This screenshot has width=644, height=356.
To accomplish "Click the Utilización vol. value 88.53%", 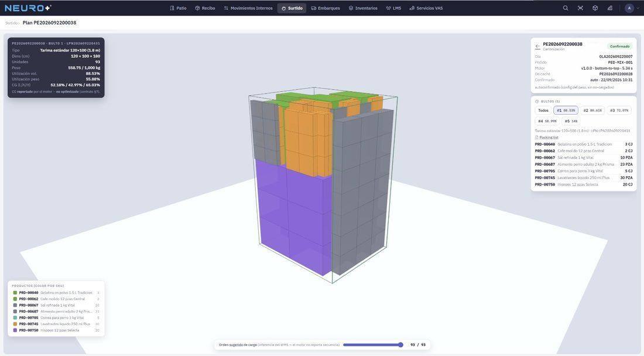I will tap(93, 74).
